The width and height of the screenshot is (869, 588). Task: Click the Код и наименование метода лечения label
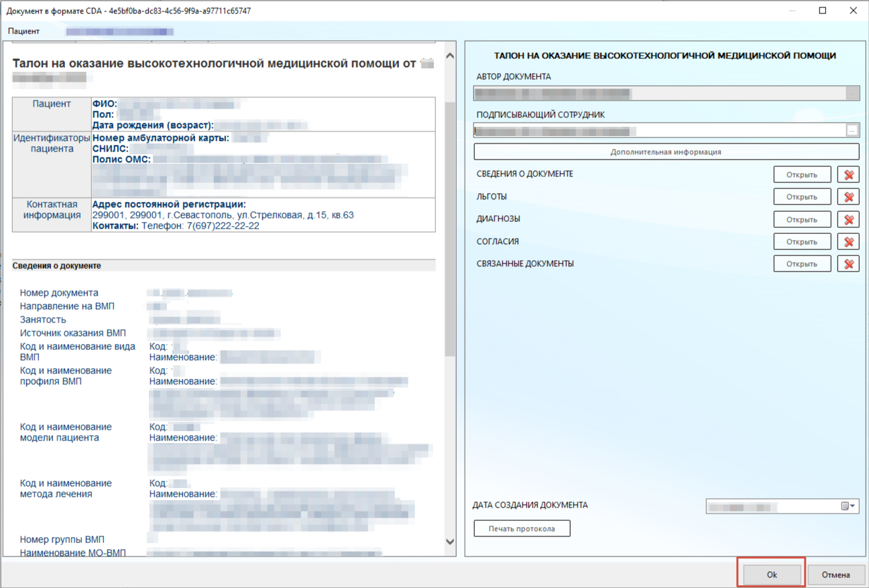pyautogui.click(x=66, y=489)
